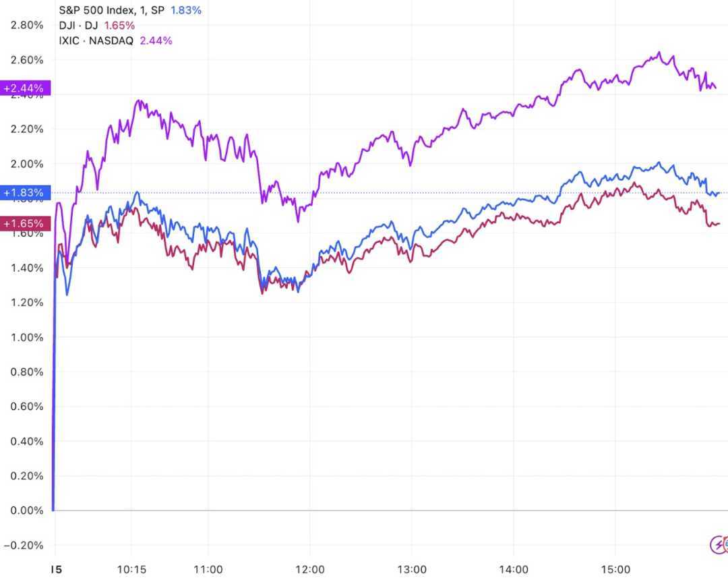
Task: Select the DJI · DJ legend label
Action: [x=80, y=26]
